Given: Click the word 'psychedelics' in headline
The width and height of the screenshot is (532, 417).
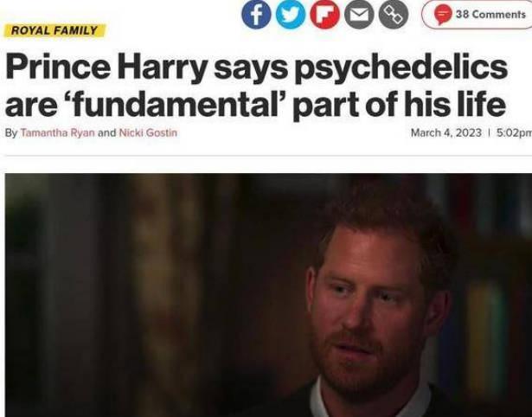Looking at the screenshot, I should point(401,67).
